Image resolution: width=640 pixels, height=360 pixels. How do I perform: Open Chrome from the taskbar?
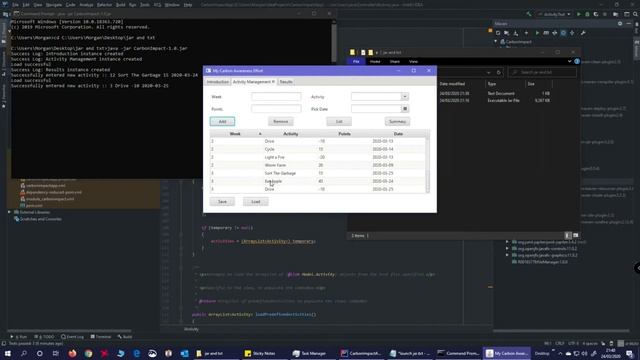[88, 353]
